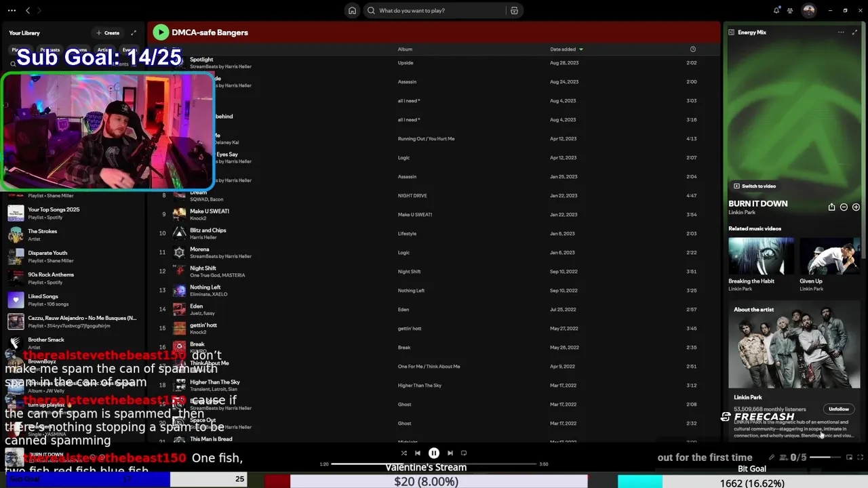
Task: Adjust the volume slider
Action: [x=825, y=457]
